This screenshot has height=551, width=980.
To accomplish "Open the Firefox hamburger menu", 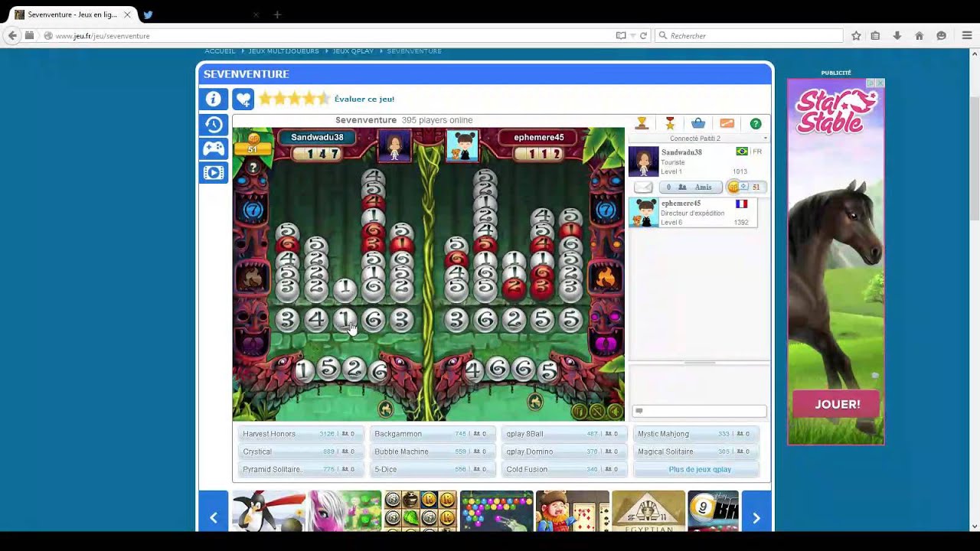I will click(967, 35).
